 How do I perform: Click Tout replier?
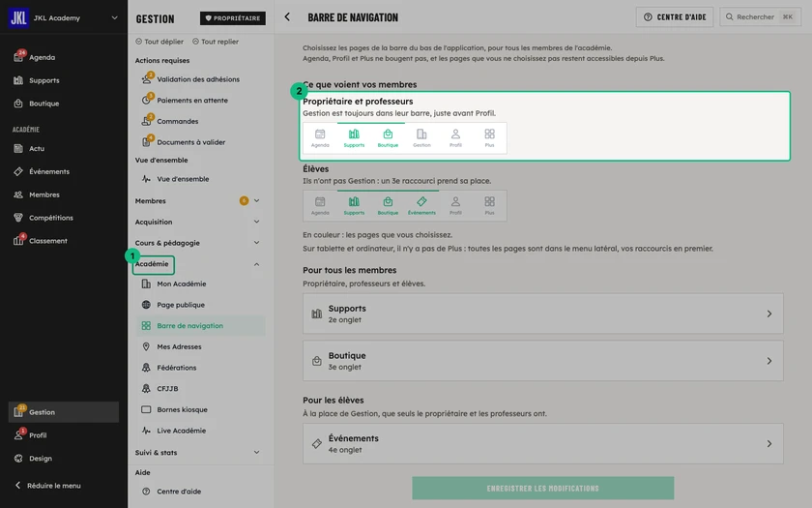pyautogui.click(x=216, y=42)
